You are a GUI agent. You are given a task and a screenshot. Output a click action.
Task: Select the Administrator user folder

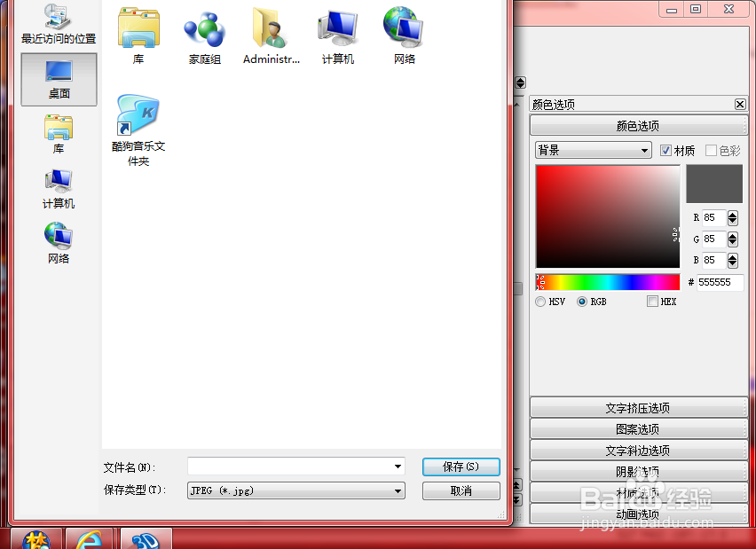[272, 36]
